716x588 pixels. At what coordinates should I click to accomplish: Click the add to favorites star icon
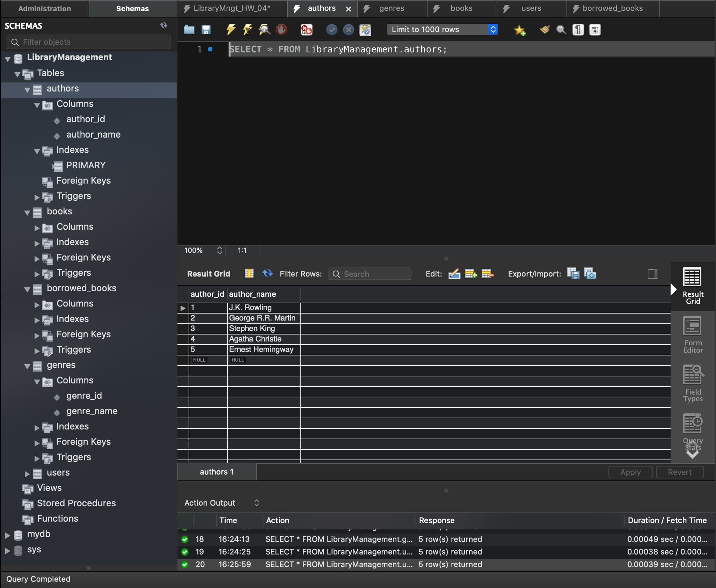coord(519,30)
